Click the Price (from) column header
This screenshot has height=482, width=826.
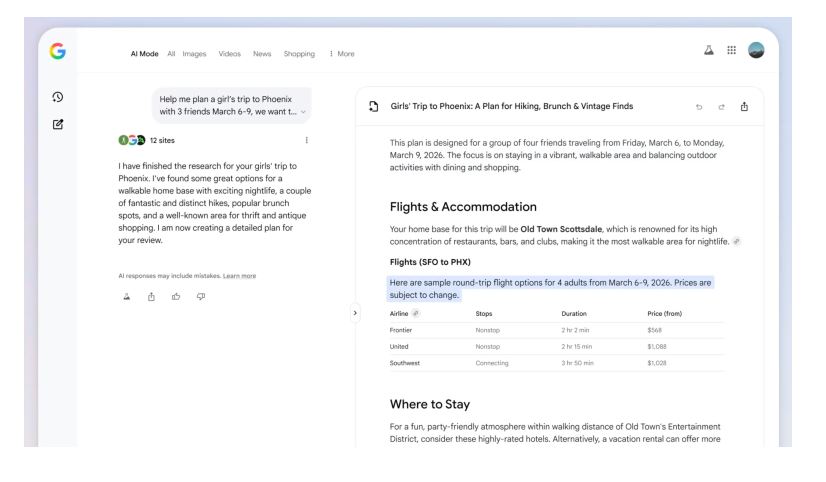click(x=664, y=313)
